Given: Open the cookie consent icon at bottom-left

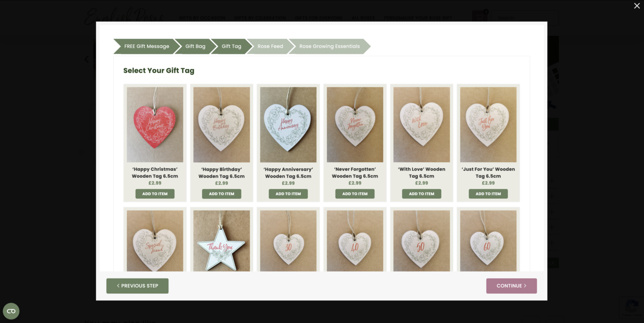Looking at the screenshot, I should pyautogui.click(x=11, y=311).
